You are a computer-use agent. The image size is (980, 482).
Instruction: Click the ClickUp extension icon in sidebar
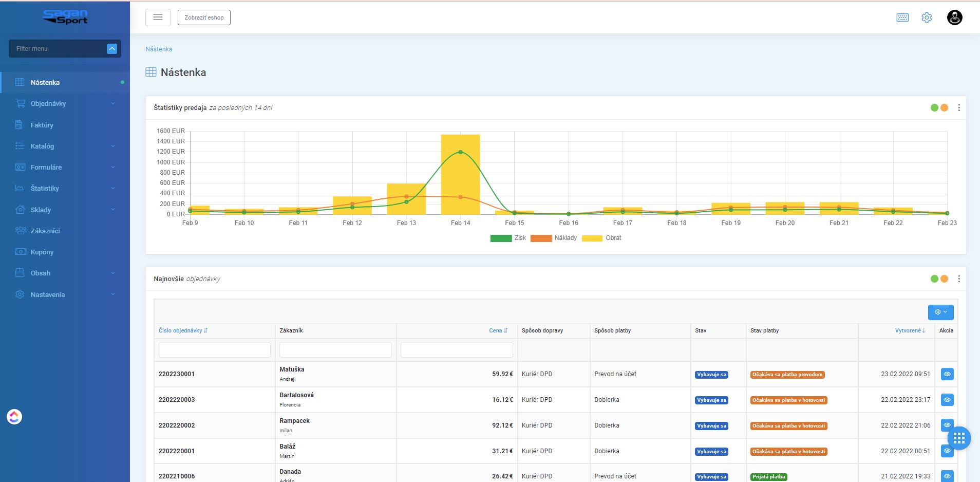tap(14, 417)
